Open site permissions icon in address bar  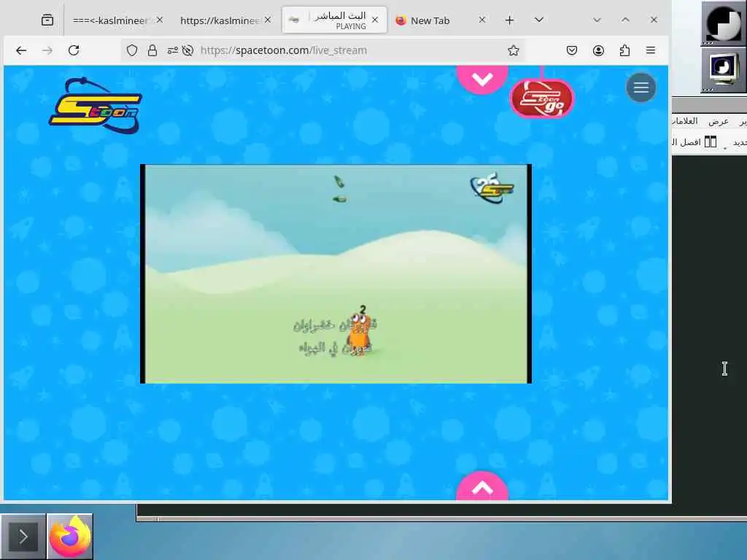point(172,50)
